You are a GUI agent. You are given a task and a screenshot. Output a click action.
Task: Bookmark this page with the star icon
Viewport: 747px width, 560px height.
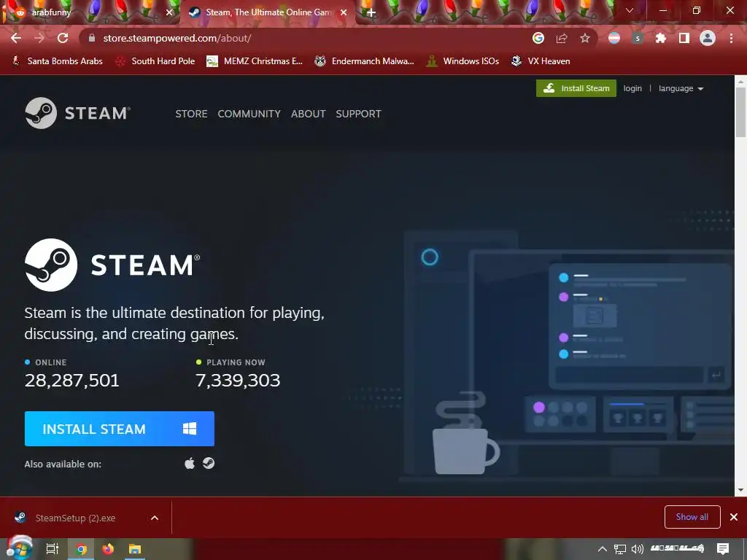pyautogui.click(x=585, y=38)
